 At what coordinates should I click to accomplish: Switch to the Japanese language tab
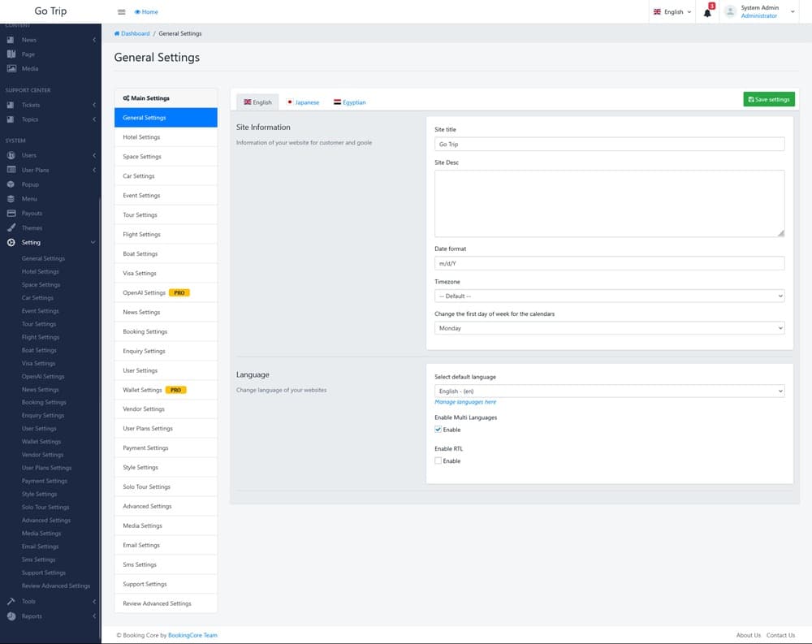[302, 102]
